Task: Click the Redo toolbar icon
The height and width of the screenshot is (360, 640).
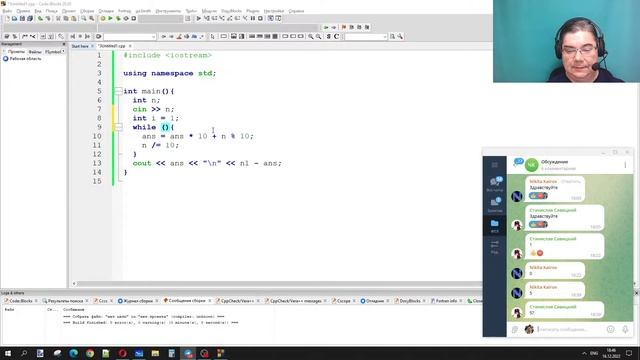Action: click(x=48, y=18)
